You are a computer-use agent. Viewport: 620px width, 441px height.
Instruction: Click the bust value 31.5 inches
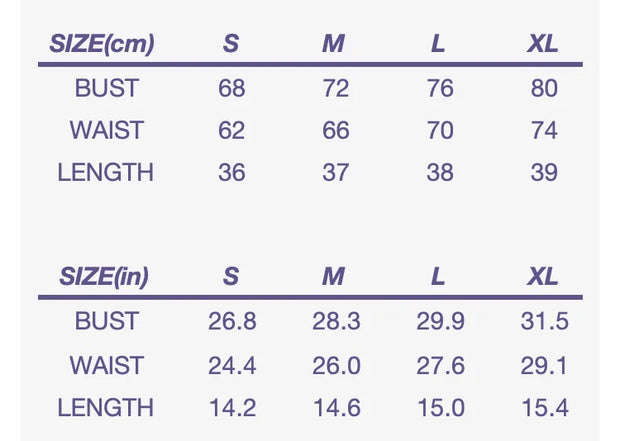pos(544,321)
